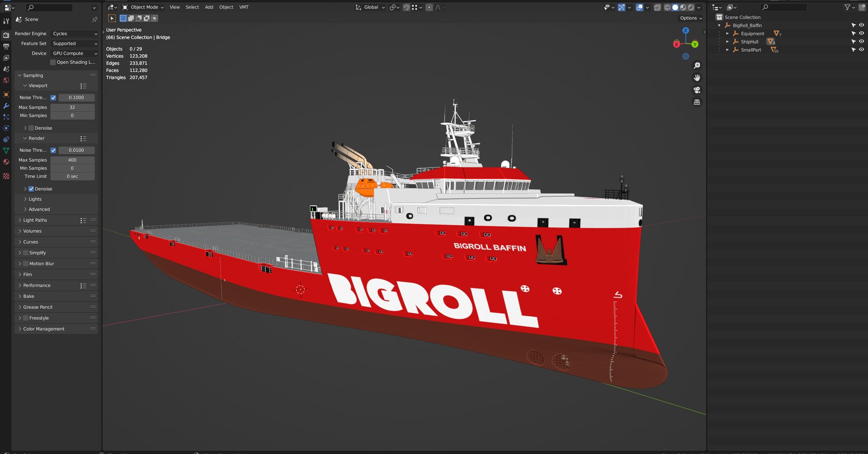This screenshot has width=868, height=454.
Task: Enable the Motion Blur checkbox
Action: tap(26, 264)
